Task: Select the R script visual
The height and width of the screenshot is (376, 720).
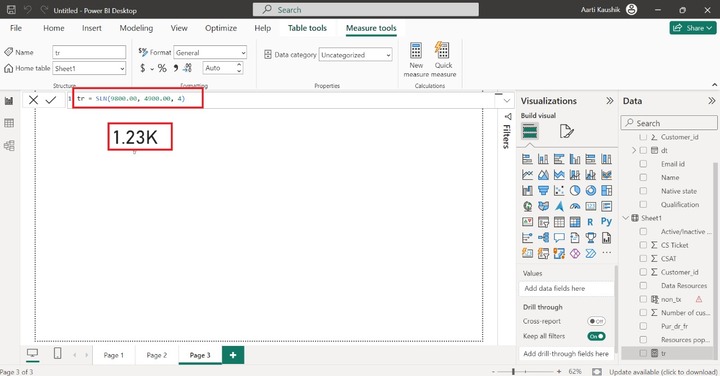Action: pos(591,222)
